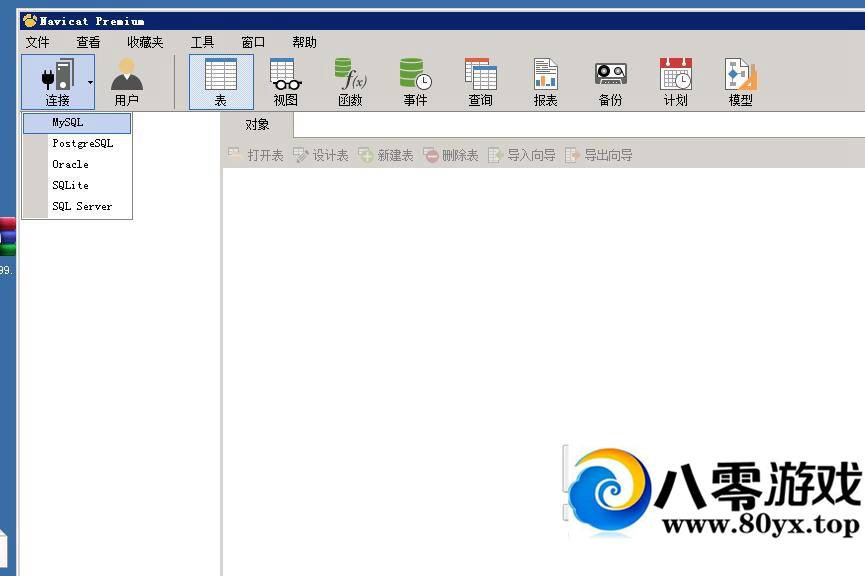This screenshot has height=576, width=865.
Task: Open the Event (事件) toolbar icon
Action: coord(415,82)
